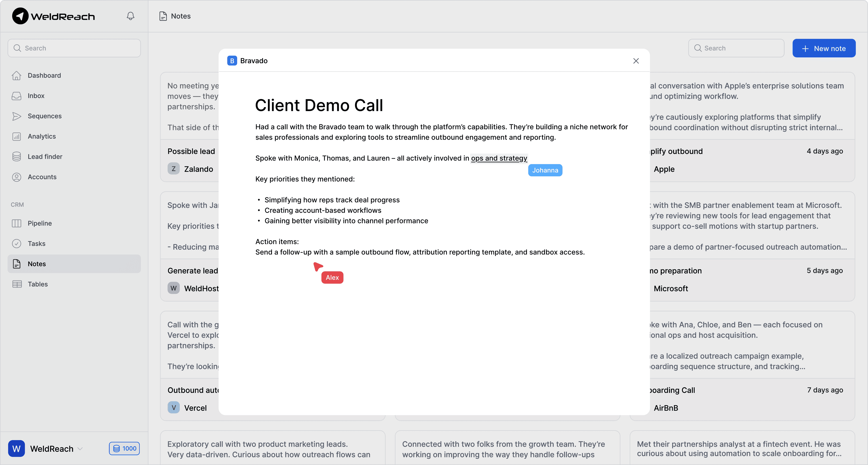The width and height of the screenshot is (868, 465).
Task: Click the '7 days ago' timestamp
Action: [825, 390]
